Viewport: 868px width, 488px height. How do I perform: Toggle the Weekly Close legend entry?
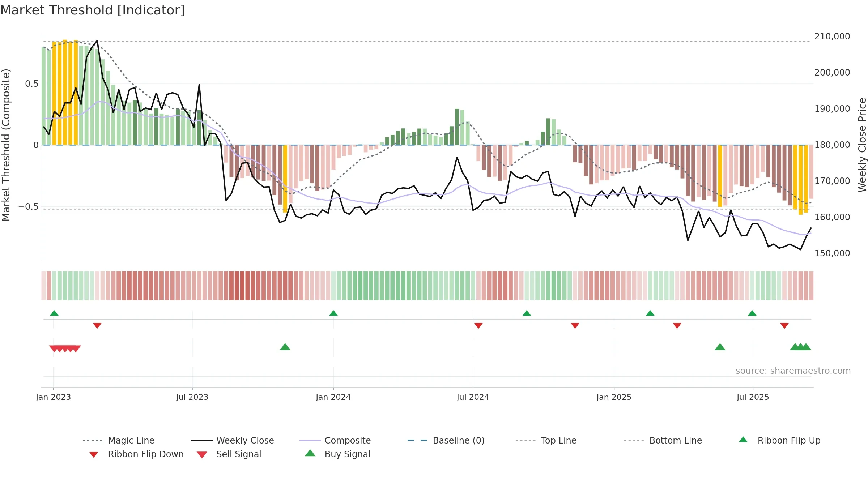click(x=233, y=440)
